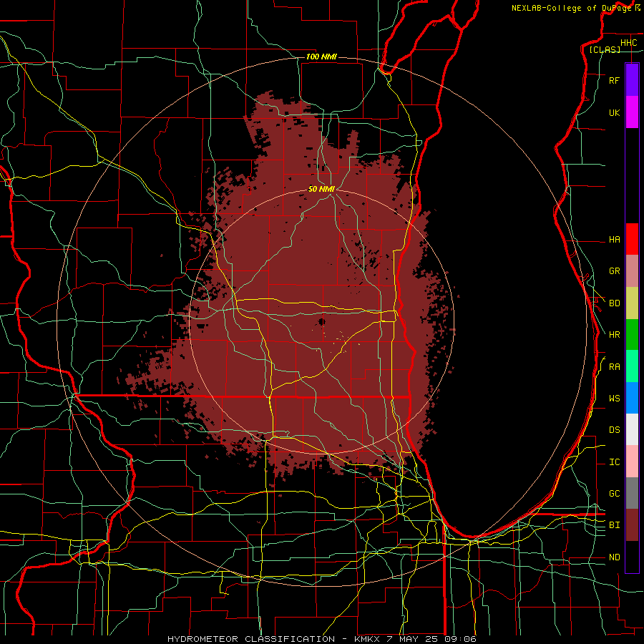Click the 50 NMI range ring label
Image resolution: width=644 pixels, height=644 pixels.
(x=321, y=189)
